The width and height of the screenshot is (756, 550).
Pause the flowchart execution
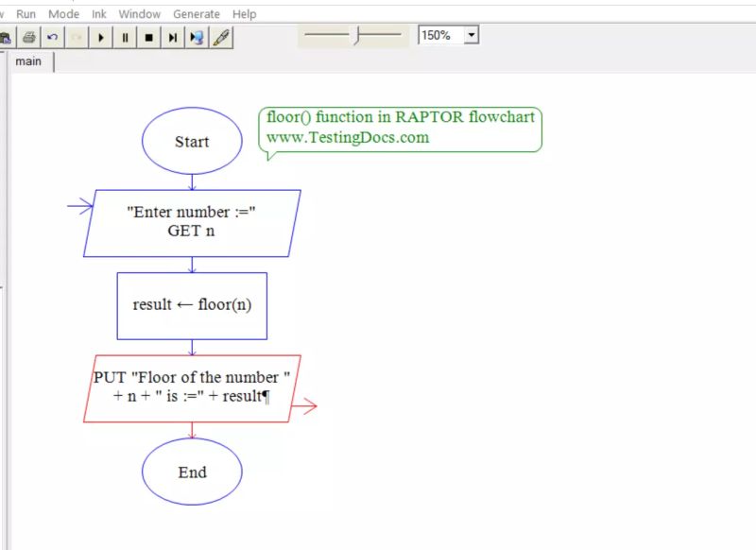coord(126,37)
